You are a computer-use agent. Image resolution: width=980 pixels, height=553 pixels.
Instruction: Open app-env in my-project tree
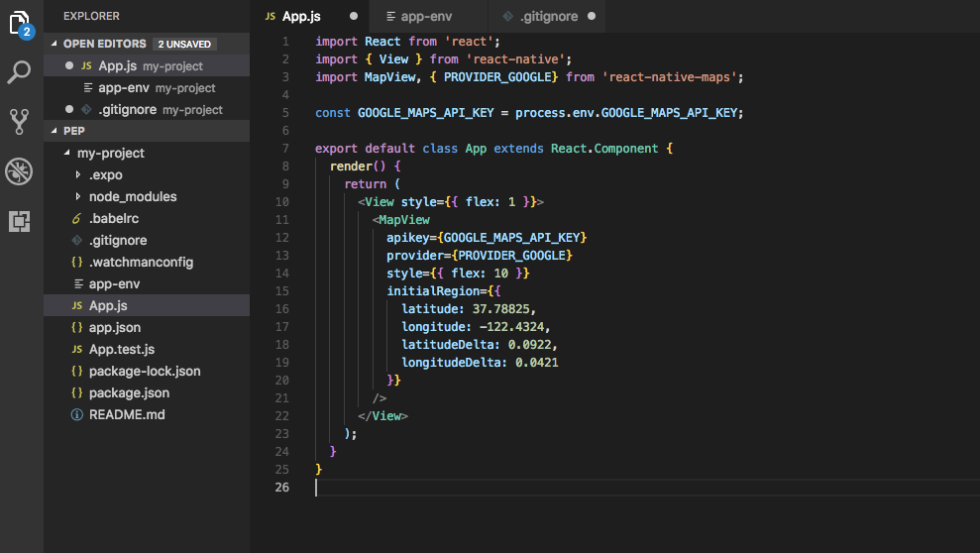click(147, 283)
